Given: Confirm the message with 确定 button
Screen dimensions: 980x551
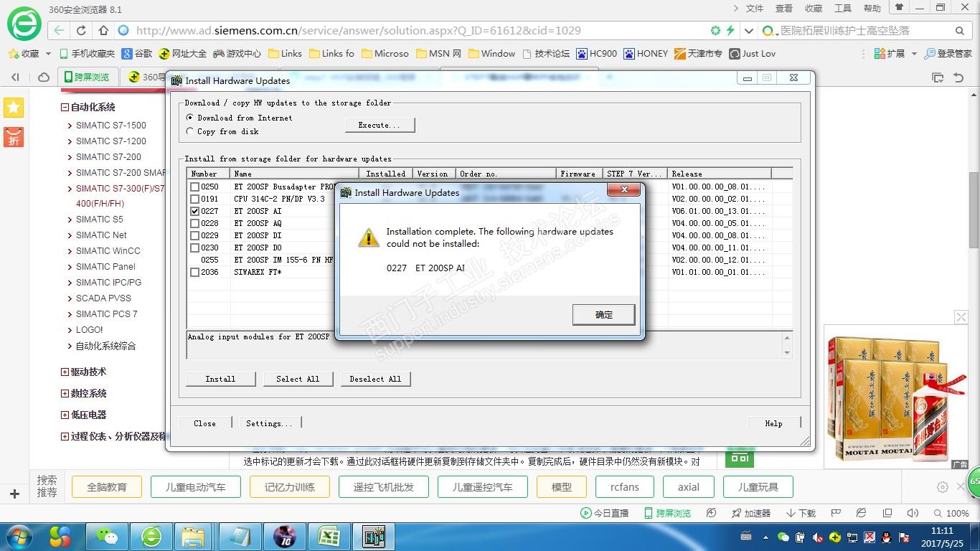Looking at the screenshot, I should pyautogui.click(x=604, y=314).
